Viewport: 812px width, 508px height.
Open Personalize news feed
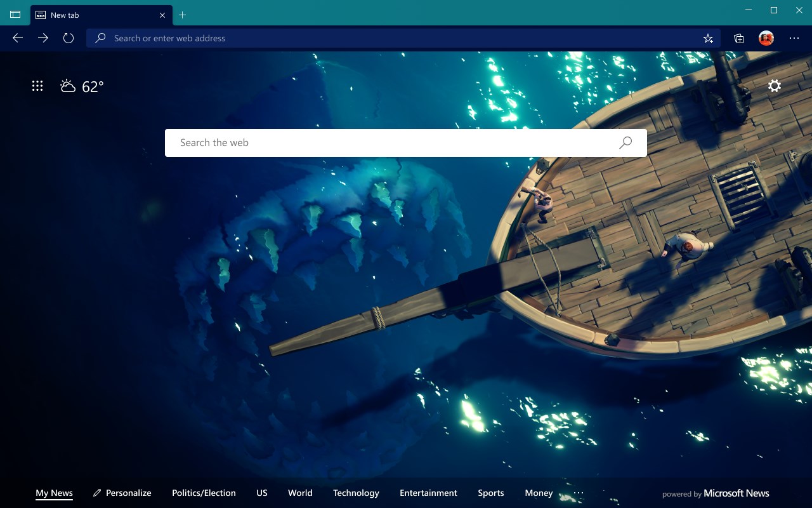point(122,493)
